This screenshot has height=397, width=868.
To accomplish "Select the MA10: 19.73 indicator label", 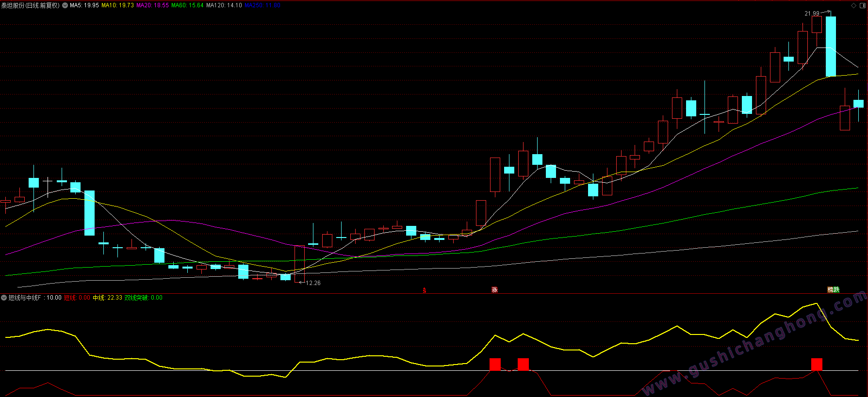I will tap(117, 5).
